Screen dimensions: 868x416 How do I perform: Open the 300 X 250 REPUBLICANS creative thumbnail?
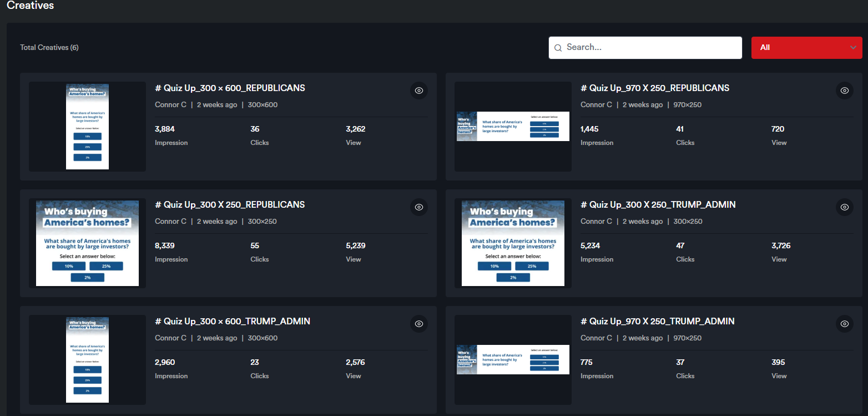[87, 243]
